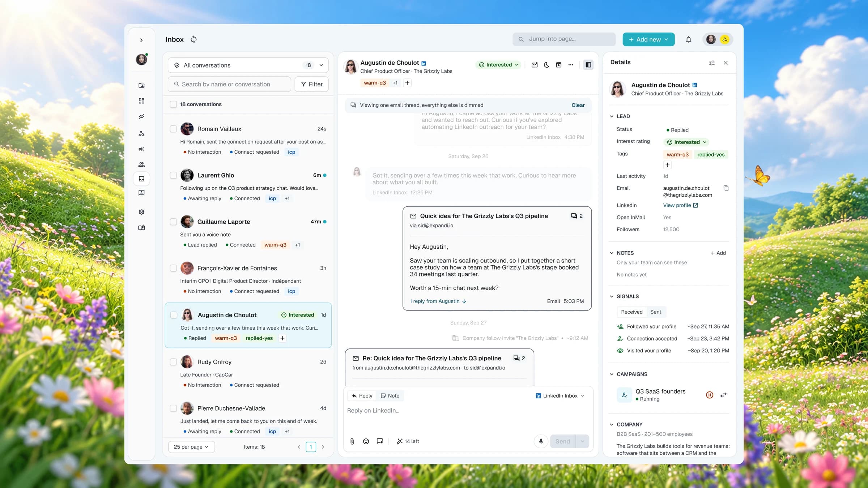Open the notifications bell

pyautogui.click(x=688, y=39)
